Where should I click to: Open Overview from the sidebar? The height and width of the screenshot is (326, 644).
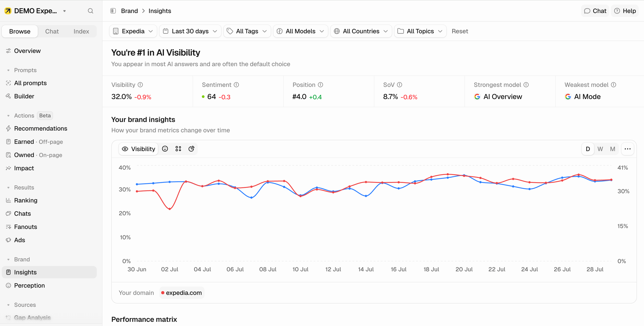pyautogui.click(x=49, y=51)
